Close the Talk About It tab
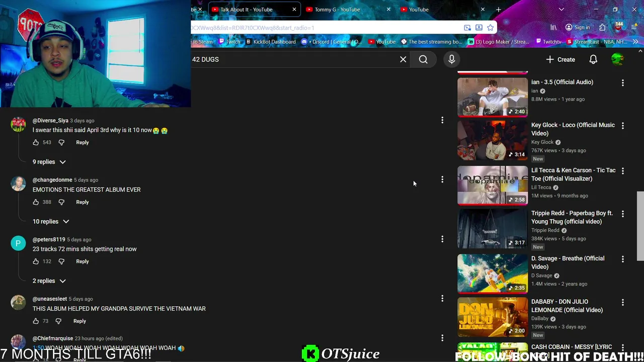The height and width of the screenshot is (362, 644). [x=294, y=10]
